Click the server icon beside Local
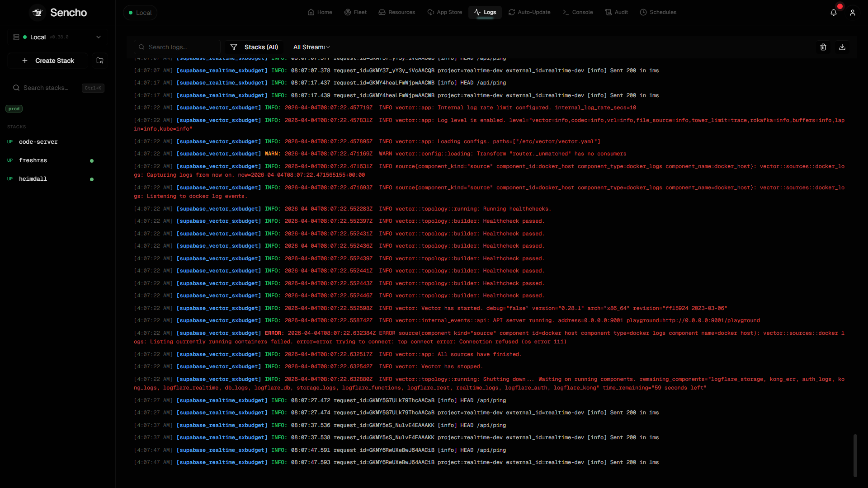This screenshot has height=488, width=868. click(x=16, y=37)
